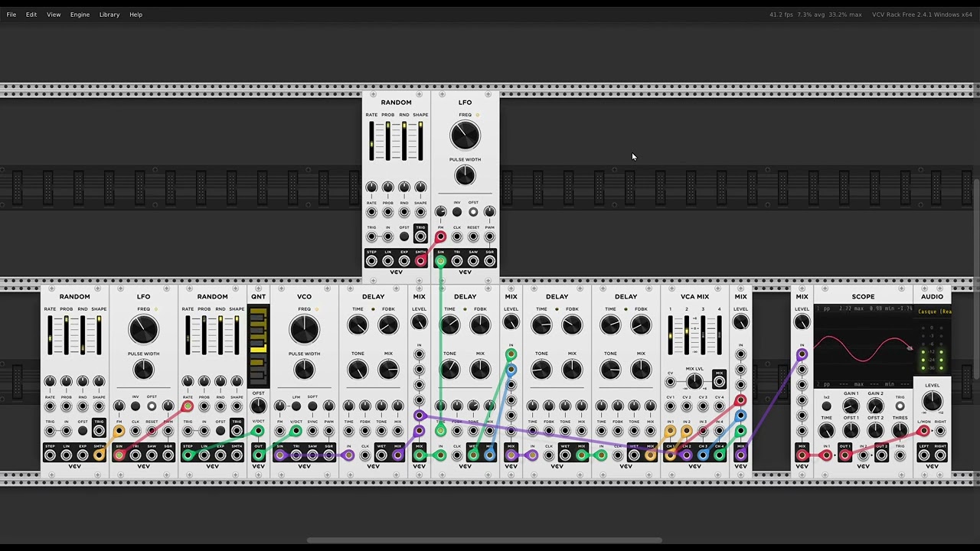Toggle the OFST button on the lower-row LFO

pyautogui.click(x=152, y=406)
